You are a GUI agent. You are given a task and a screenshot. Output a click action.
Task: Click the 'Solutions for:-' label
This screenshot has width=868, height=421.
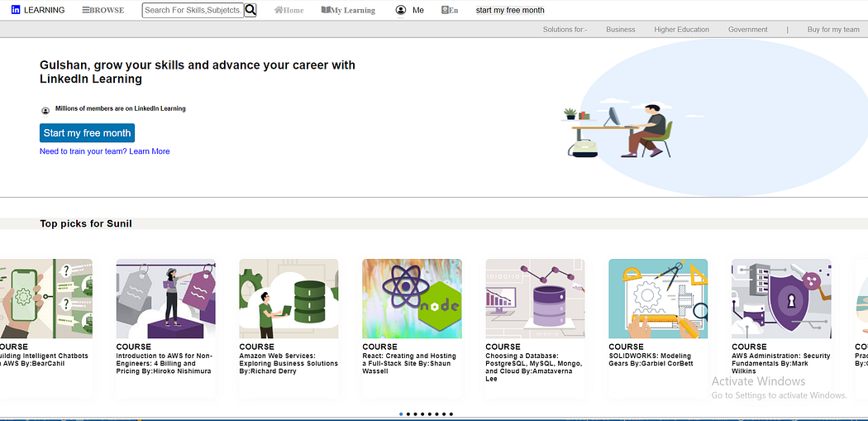[565, 29]
